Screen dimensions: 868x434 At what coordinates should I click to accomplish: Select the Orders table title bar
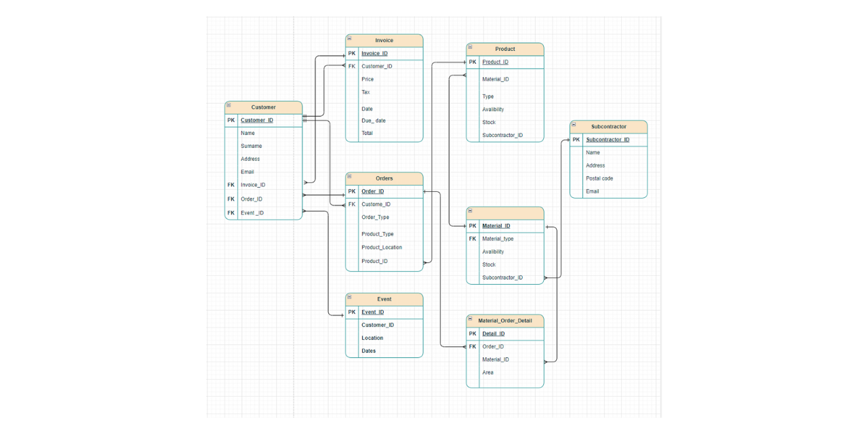click(x=384, y=178)
